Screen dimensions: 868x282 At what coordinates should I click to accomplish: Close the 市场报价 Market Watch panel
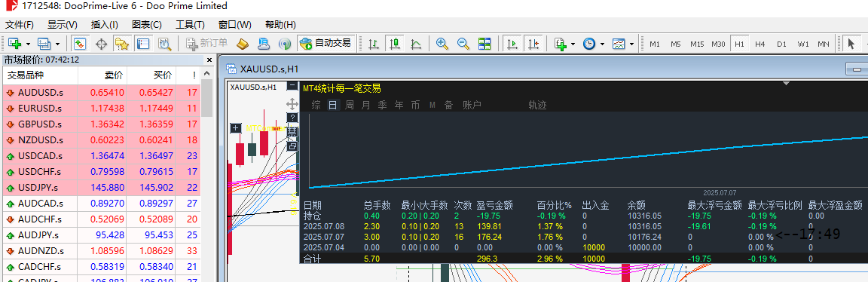(x=209, y=60)
